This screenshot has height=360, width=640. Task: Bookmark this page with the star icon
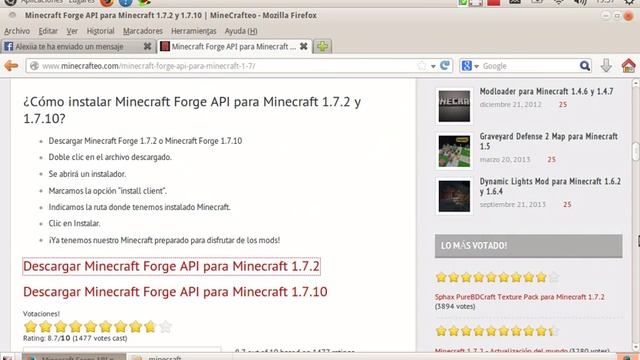422,66
